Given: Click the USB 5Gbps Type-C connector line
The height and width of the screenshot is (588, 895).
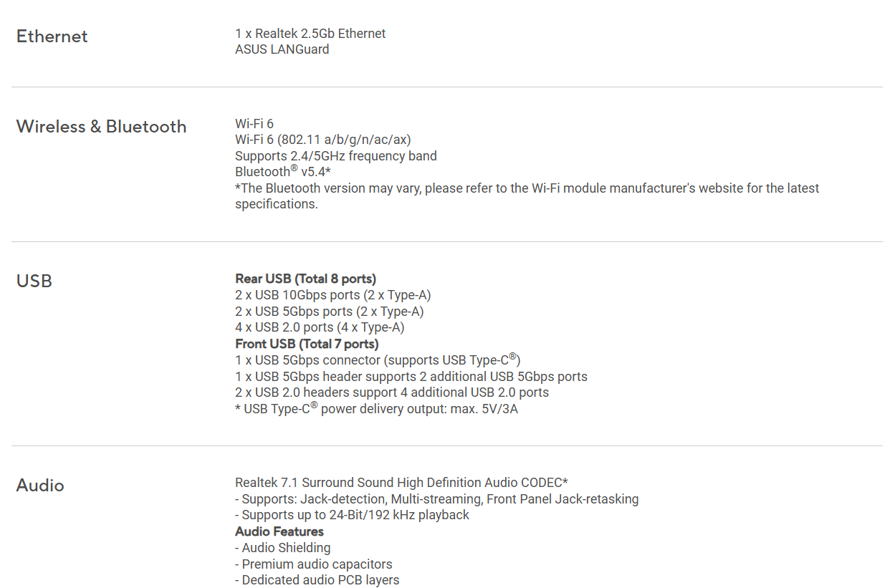Looking at the screenshot, I should click(x=378, y=360).
